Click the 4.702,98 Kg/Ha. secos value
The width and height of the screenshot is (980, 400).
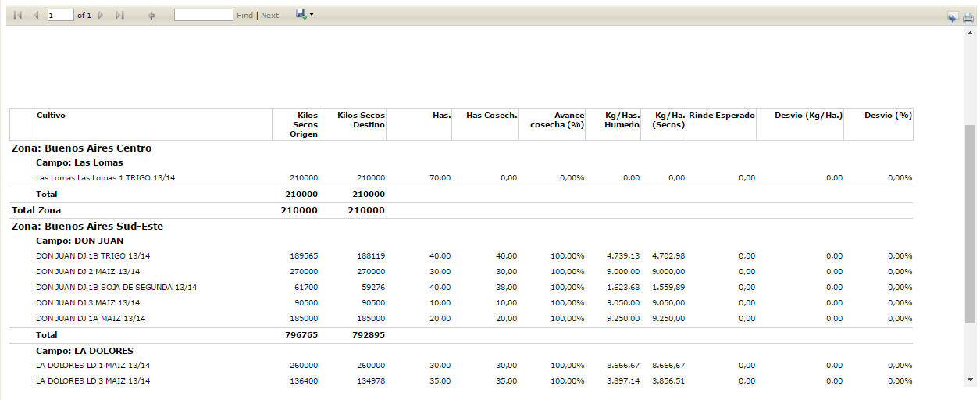click(x=668, y=256)
